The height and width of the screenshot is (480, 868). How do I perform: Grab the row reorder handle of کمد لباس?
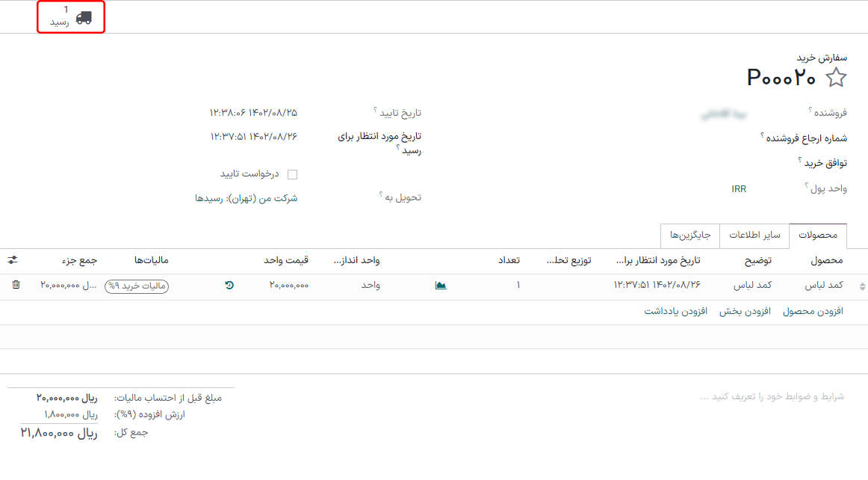[x=862, y=286]
